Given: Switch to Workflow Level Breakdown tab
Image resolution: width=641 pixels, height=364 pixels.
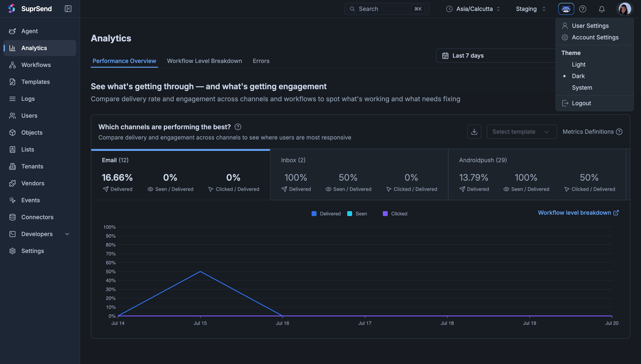Looking at the screenshot, I should (x=204, y=61).
